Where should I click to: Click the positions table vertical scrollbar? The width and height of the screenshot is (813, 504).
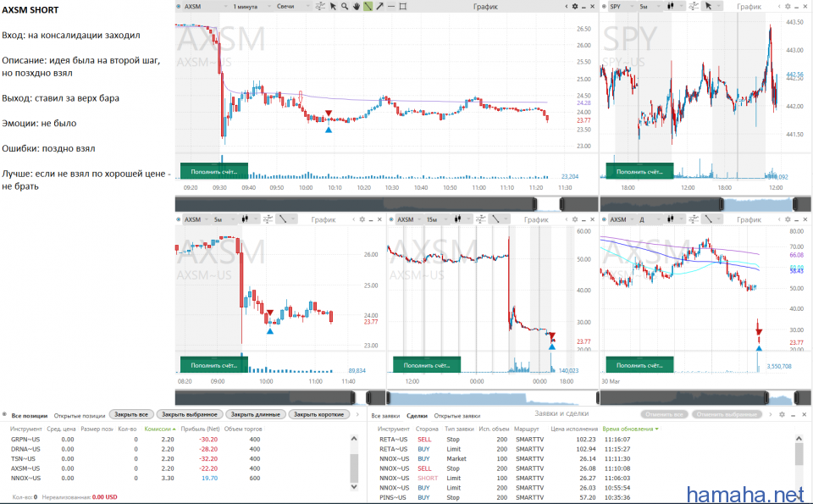click(354, 462)
